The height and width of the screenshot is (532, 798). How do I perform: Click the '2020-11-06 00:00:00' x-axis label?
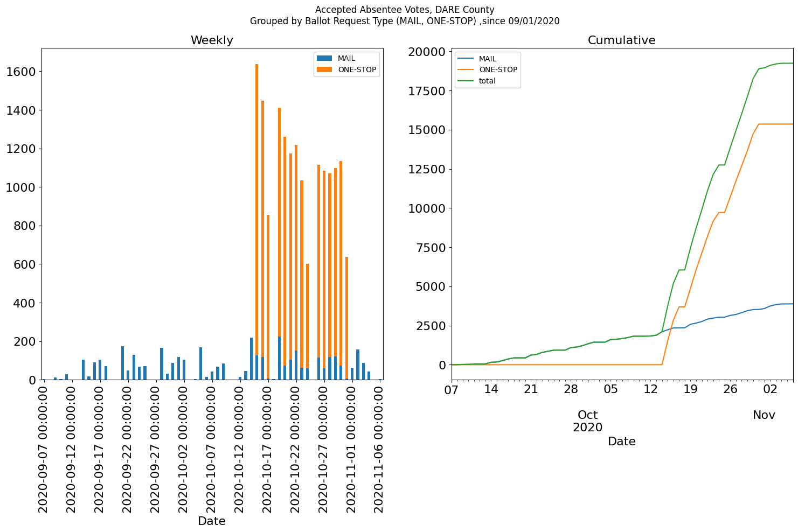380,448
